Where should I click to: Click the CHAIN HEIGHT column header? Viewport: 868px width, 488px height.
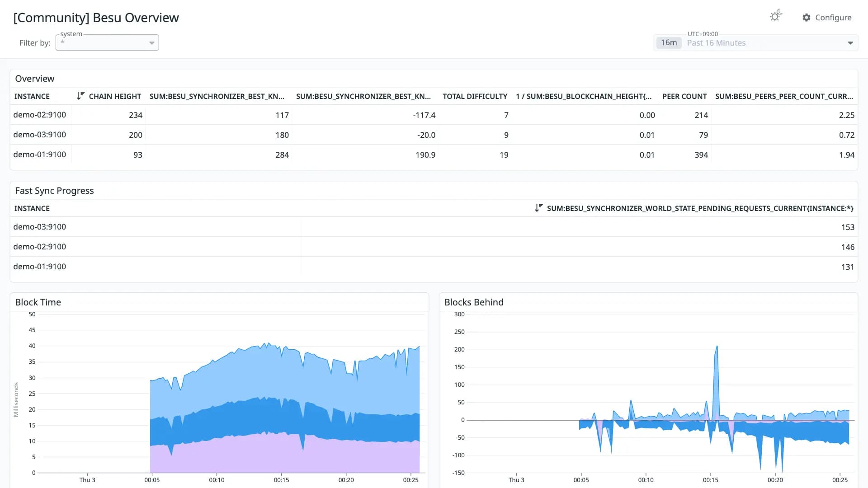(x=115, y=96)
